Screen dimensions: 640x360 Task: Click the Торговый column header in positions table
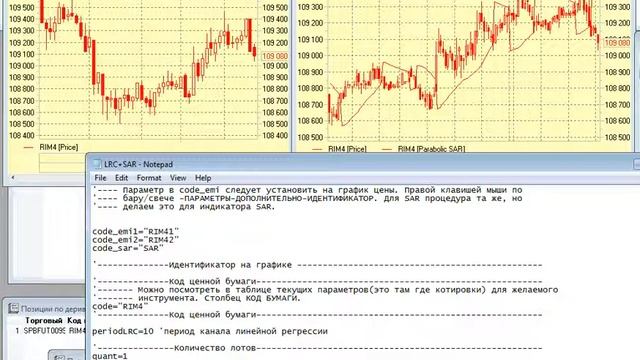coord(44,320)
